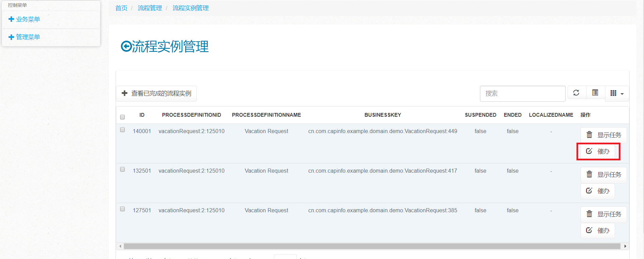Image resolution: width=644 pixels, height=259 pixels.
Task: Check the row 127501 checkbox
Action: point(122,209)
